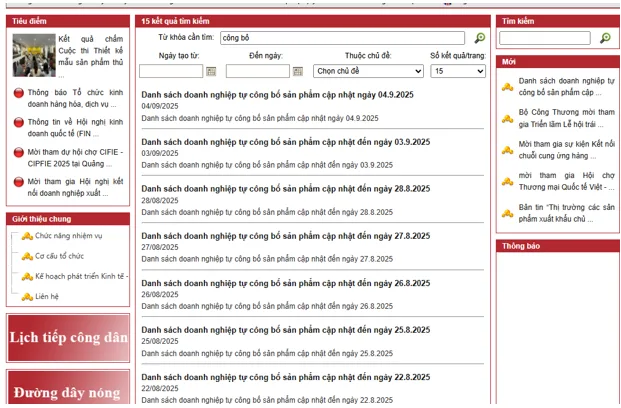Click the search magnifier beside 'Từ khóa cần tìm'

click(x=480, y=38)
